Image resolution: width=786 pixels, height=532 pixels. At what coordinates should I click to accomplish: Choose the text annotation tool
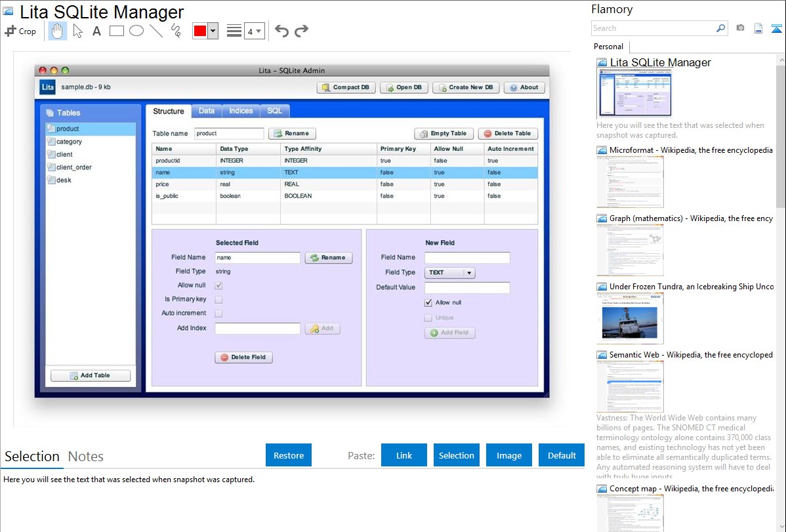pos(96,31)
